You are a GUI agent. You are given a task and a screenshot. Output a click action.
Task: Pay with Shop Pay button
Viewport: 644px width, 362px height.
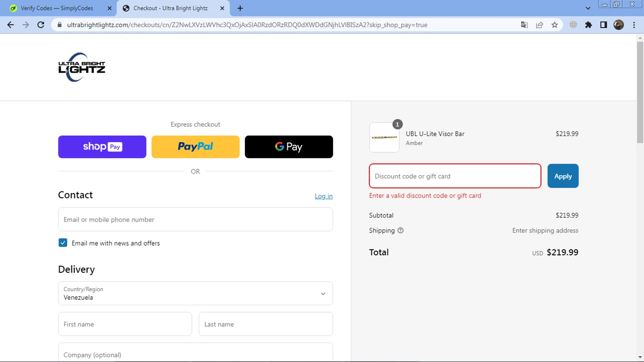pyautogui.click(x=102, y=147)
